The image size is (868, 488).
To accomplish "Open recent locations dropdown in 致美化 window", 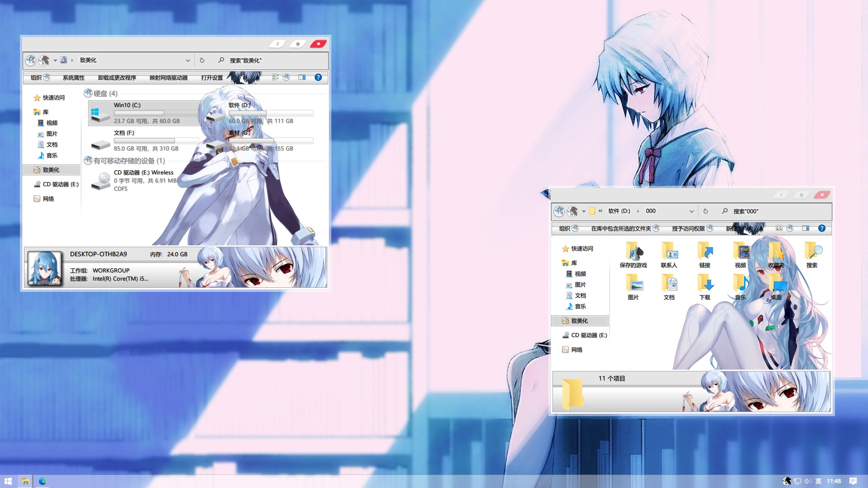I will coord(55,60).
